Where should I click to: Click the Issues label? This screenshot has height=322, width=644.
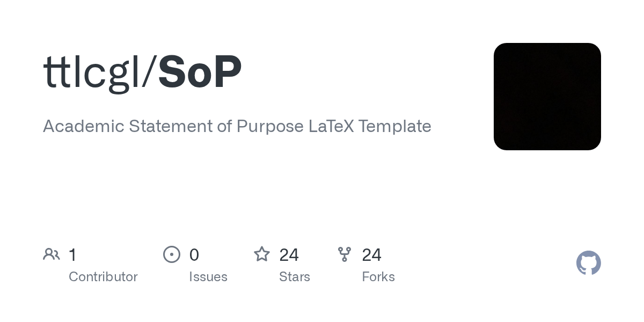[x=208, y=277]
